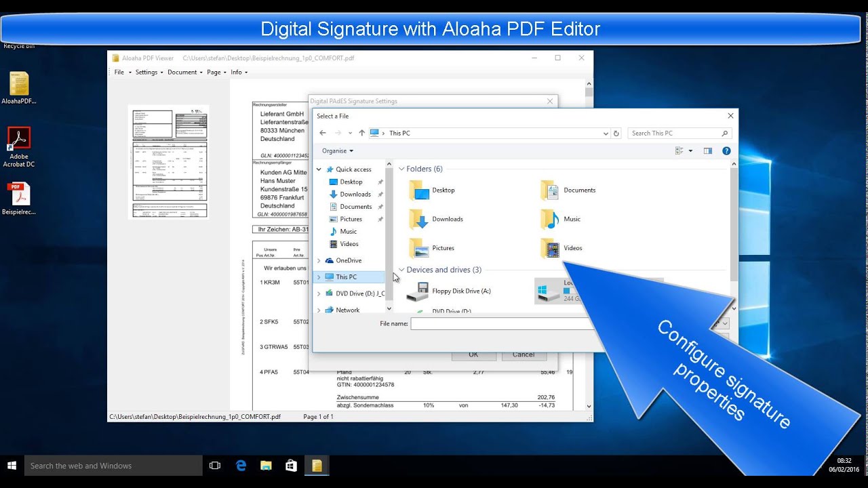This screenshot has height=488, width=868.
Task: Go forward in the file dialog
Action: (337, 134)
